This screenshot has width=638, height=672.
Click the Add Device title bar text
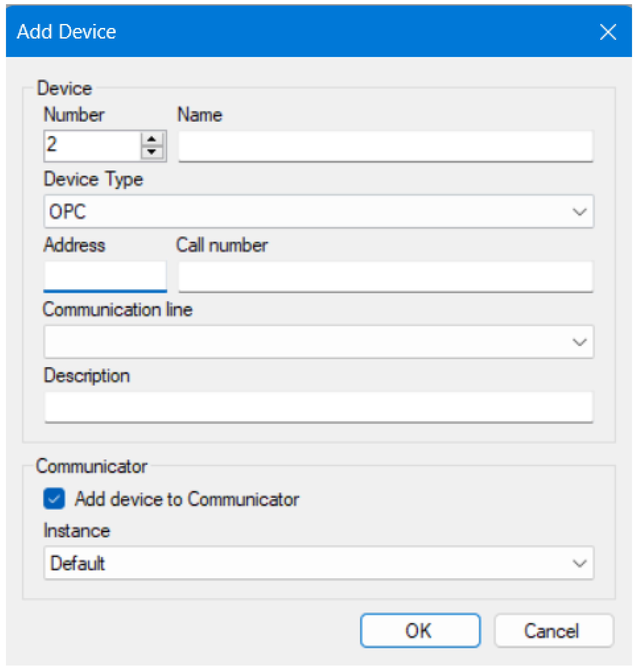(x=67, y=32)
